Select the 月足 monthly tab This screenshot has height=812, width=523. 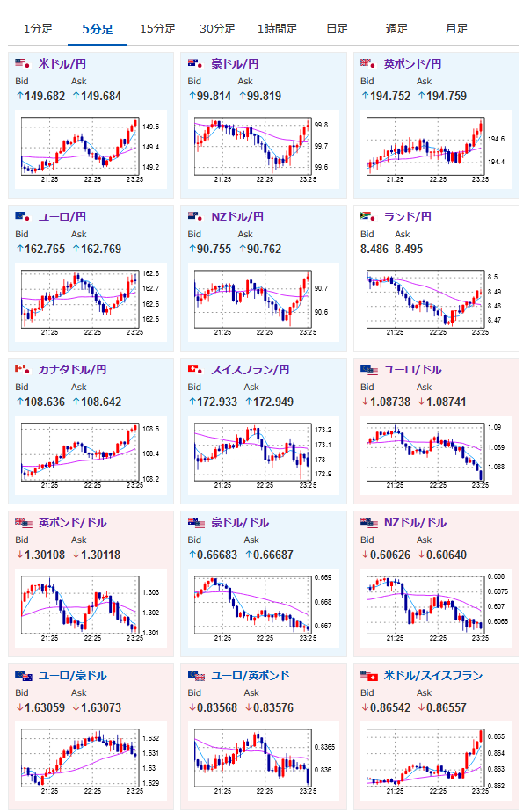click(x=456, y=29)
